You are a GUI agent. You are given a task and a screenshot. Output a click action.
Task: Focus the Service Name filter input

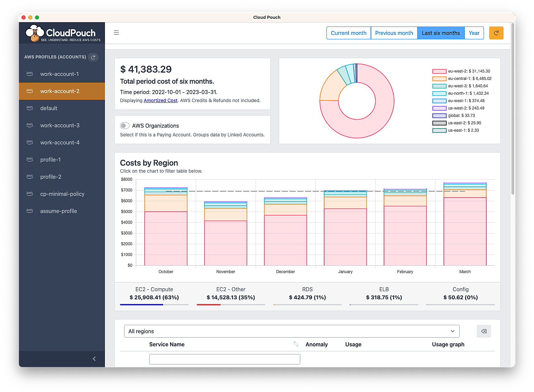(225, 359)
